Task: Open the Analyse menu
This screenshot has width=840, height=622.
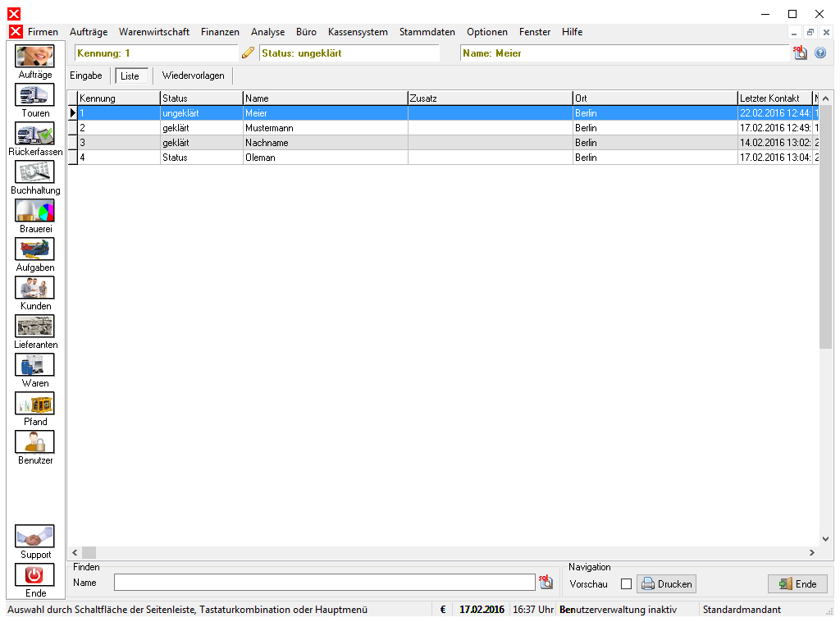Action: click(x=268, y=32)
